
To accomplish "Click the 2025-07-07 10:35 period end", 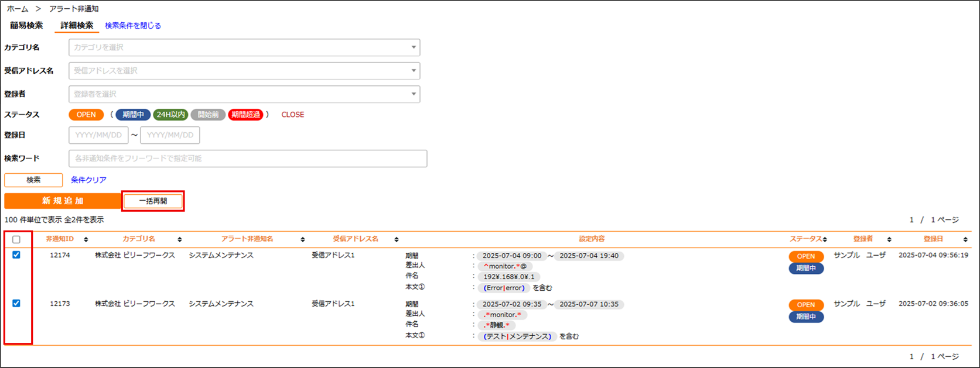I will [589, 304].
